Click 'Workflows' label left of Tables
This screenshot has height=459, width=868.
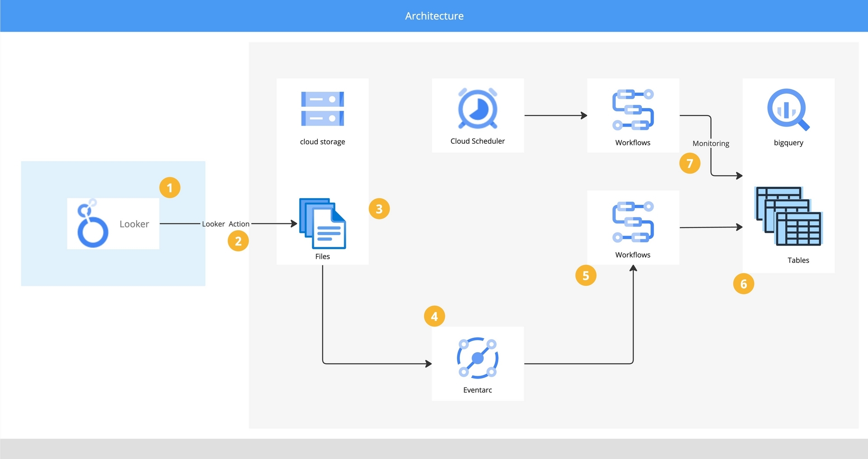633,255
